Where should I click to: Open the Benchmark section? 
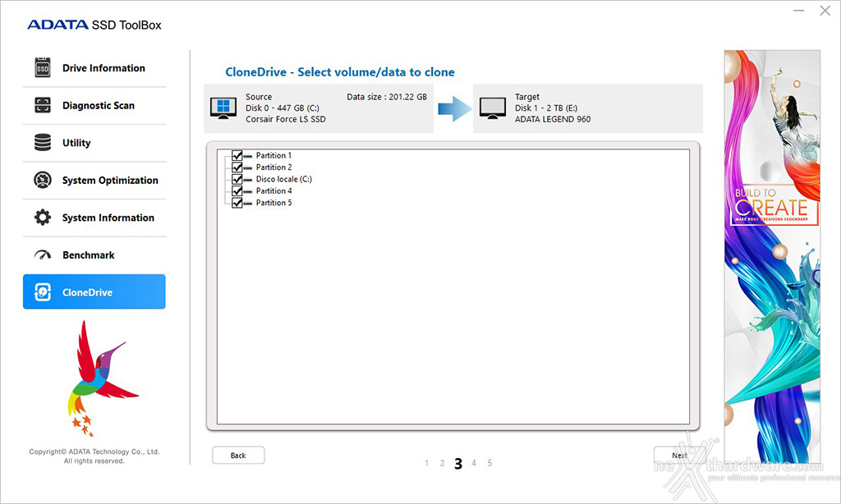pos(94,255)
